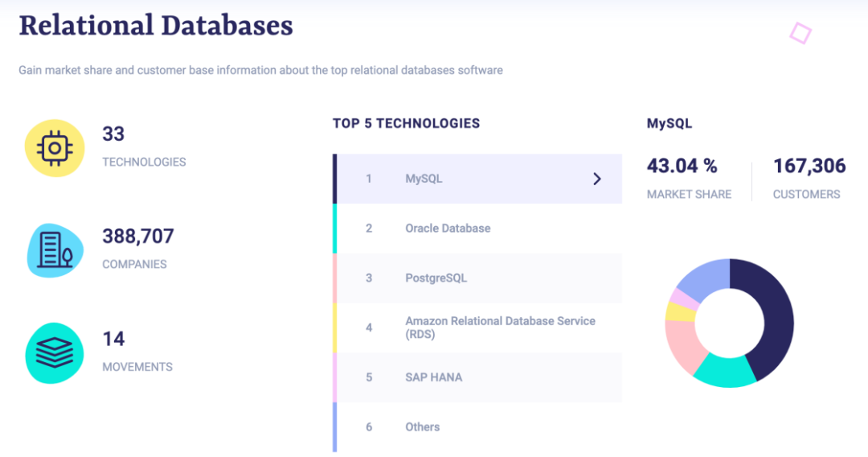Viewport: 868px width, 457px height.
Task: Open Amazon Relational Database Service (RDS) entry
Action: click(x=500, y=327)
